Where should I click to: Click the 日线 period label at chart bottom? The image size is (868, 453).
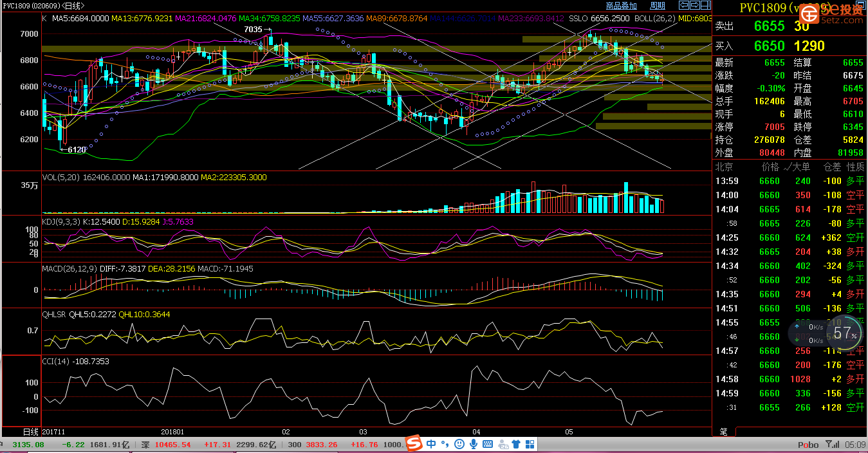tap(30, 431)
